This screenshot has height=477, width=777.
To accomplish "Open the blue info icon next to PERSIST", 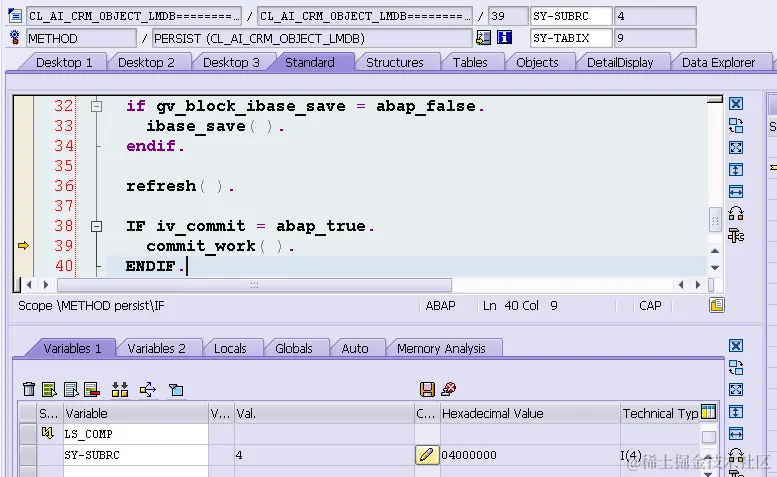I will 504,38.
